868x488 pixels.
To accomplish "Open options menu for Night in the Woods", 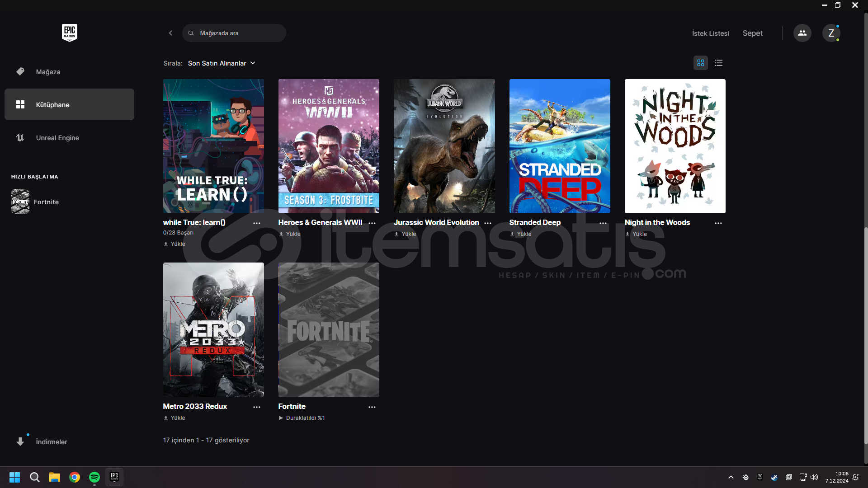I will (718, 223).
